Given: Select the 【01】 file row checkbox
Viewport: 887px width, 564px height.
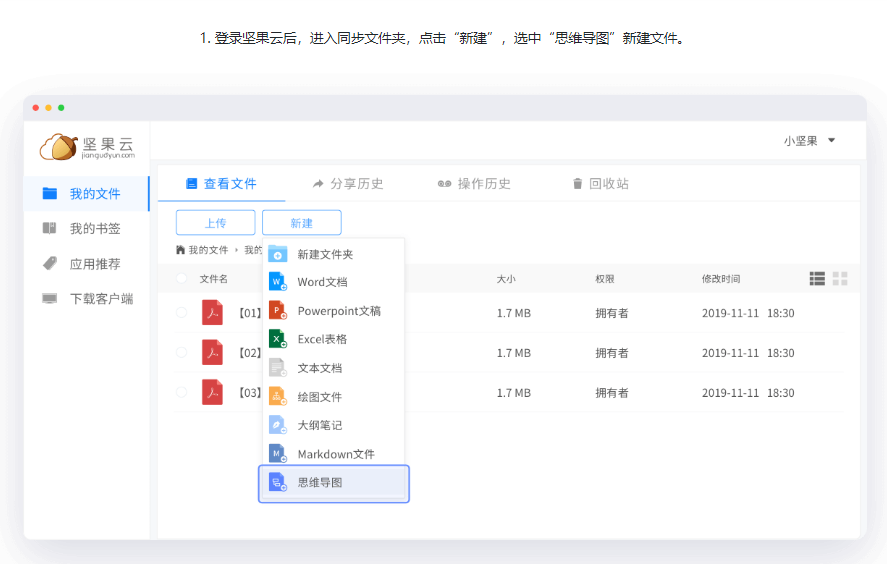Looking at the screenshot, I should (182, 312).
